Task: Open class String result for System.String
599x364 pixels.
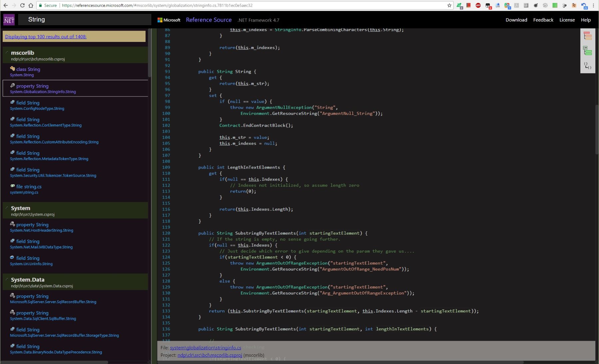Action: (75, 72)
